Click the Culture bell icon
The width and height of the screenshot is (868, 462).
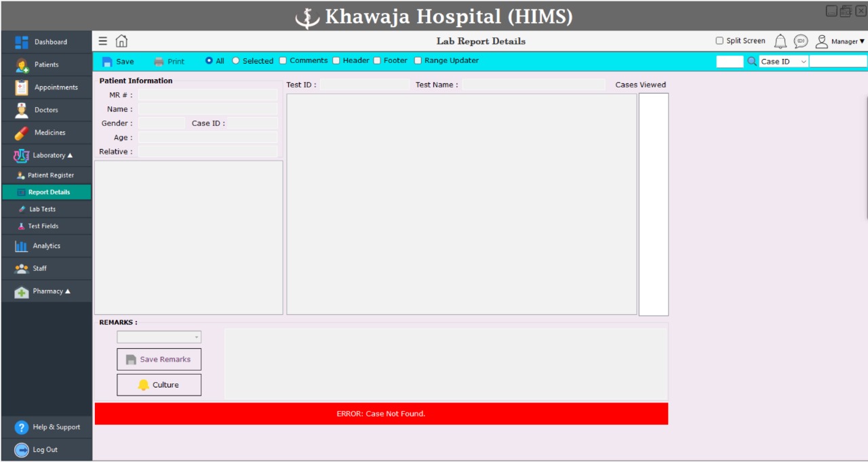pyautogui.click(x=143, y=385)
